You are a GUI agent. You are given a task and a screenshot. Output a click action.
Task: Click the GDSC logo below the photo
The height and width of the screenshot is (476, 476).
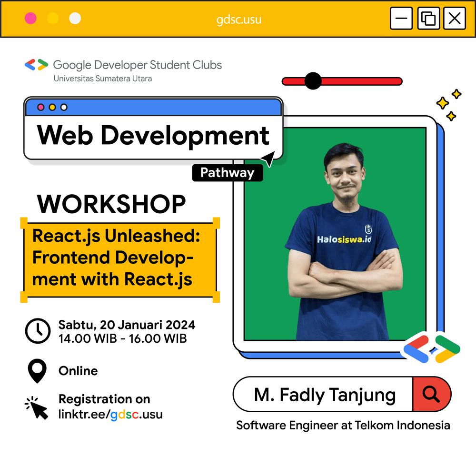pos(431,349)
